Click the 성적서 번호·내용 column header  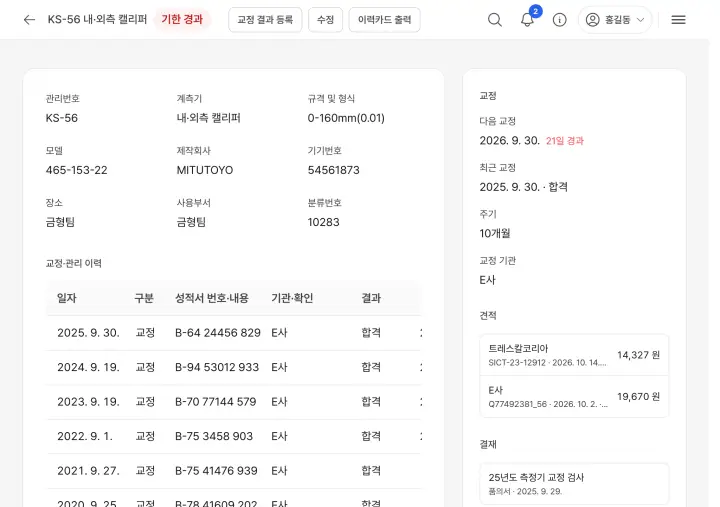click(212, 298)
